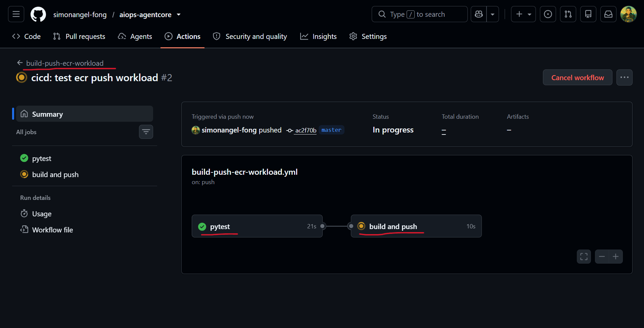The image size is (644, 328).
Task: Go to GitHub homepage via Octocat logo
Action: [x=38, y=14]
